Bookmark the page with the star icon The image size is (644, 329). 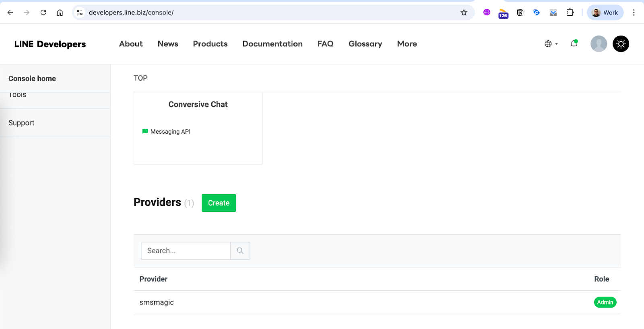[x=464, y=12]
